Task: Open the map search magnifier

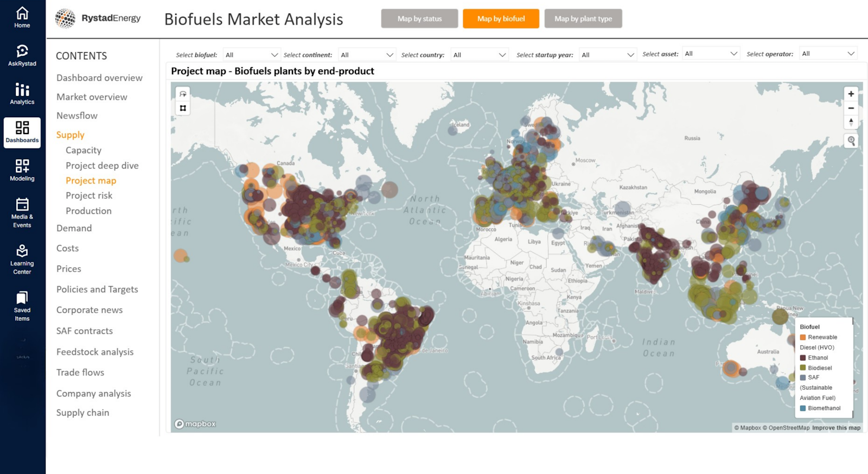Action: pos(851,141)
